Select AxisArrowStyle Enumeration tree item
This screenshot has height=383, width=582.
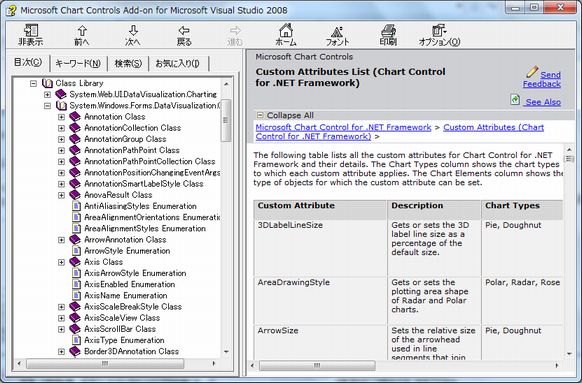tap(135, 273)
